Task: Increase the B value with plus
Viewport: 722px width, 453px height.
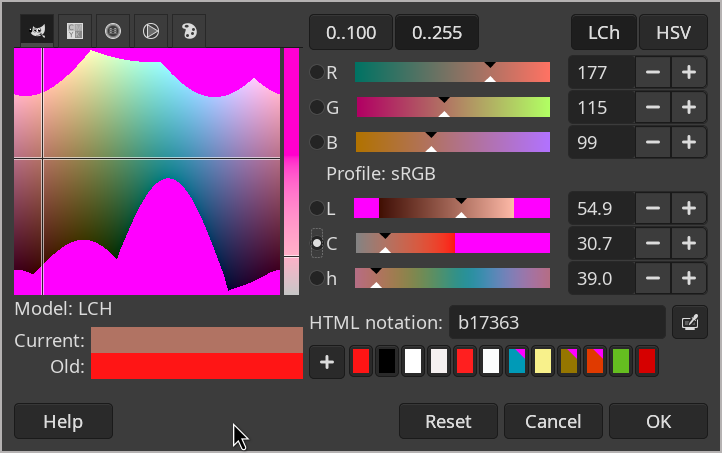Action: pos(688,142)
